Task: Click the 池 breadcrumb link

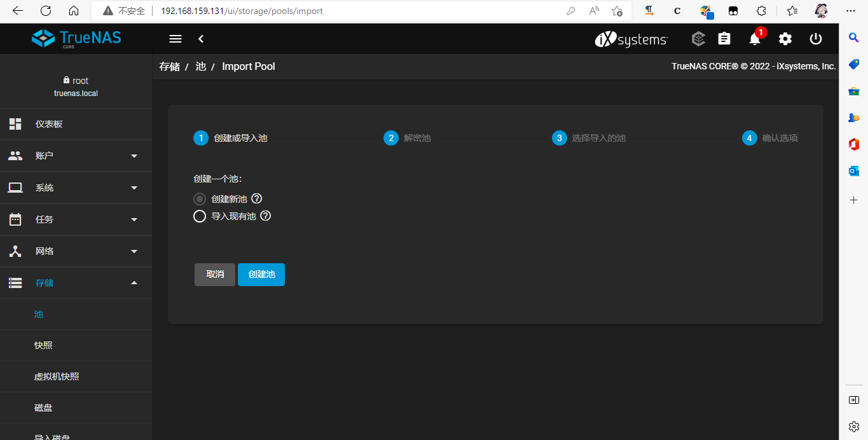Action: click(x=201, y=66)
